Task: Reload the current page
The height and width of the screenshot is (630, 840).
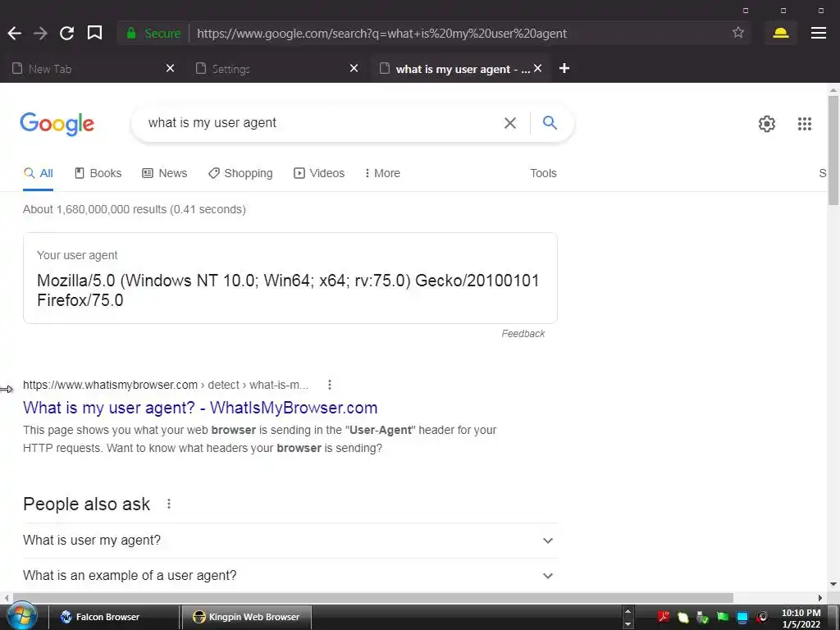Action: point(66,33)
